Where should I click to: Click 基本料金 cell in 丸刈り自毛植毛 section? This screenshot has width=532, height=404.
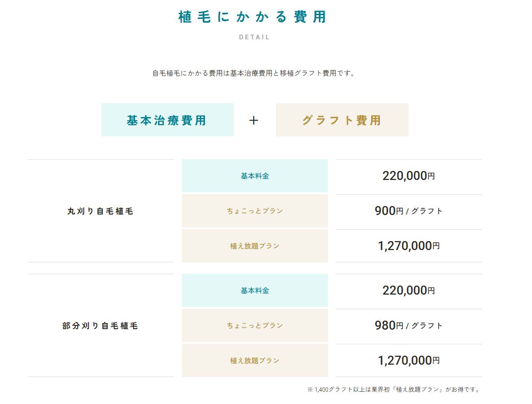[x=255, y=176]
